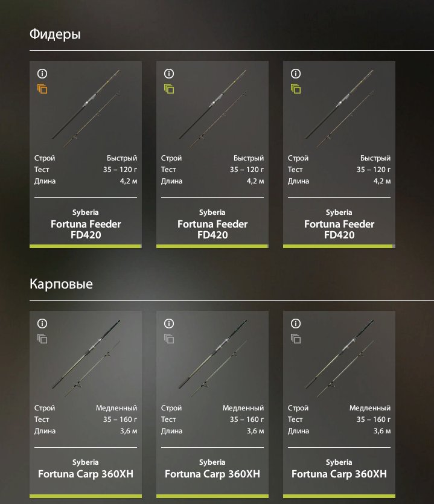Click green bar under last Feeder card
Image resolution: width=434 pixels, height=504 pixels.
(339, 246)
